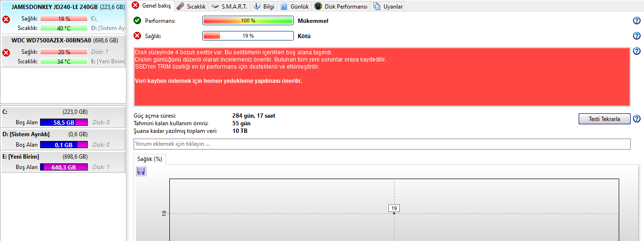
Task: Select the E: [Yeni Birim] partition
Action: click(x=63, y=162)
